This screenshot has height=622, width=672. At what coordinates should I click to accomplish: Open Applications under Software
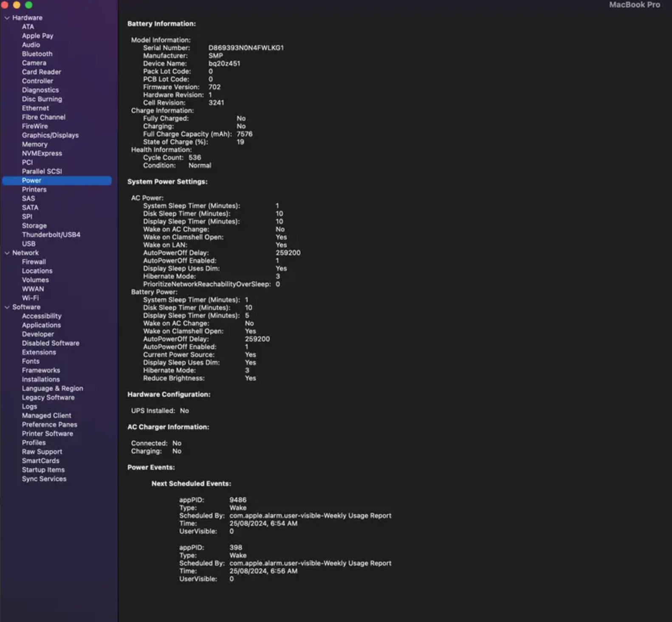pyautogui.click(x=41, y=325)
